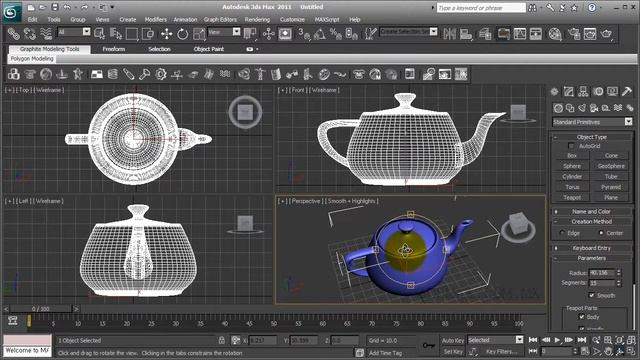The image size is (640, 360).
Task: Click Zoom Extents All viewport control
Action: [x=631, y=340]
